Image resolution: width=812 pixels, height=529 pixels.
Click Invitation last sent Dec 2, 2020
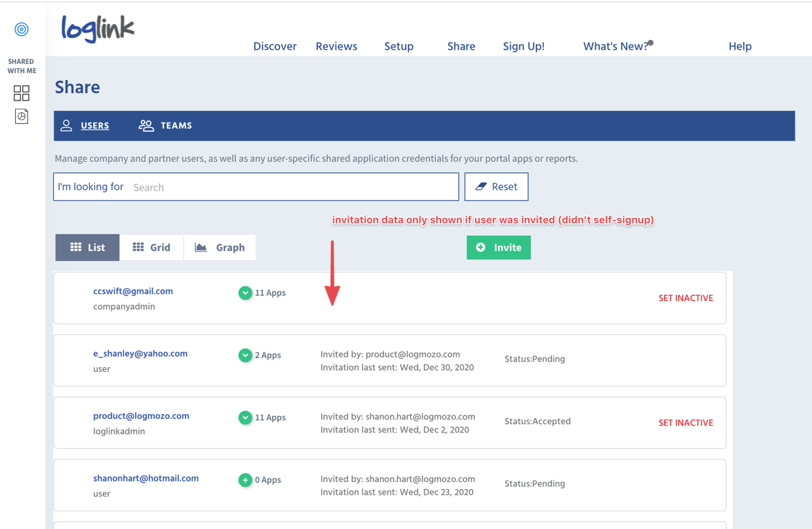click(394, 430)
